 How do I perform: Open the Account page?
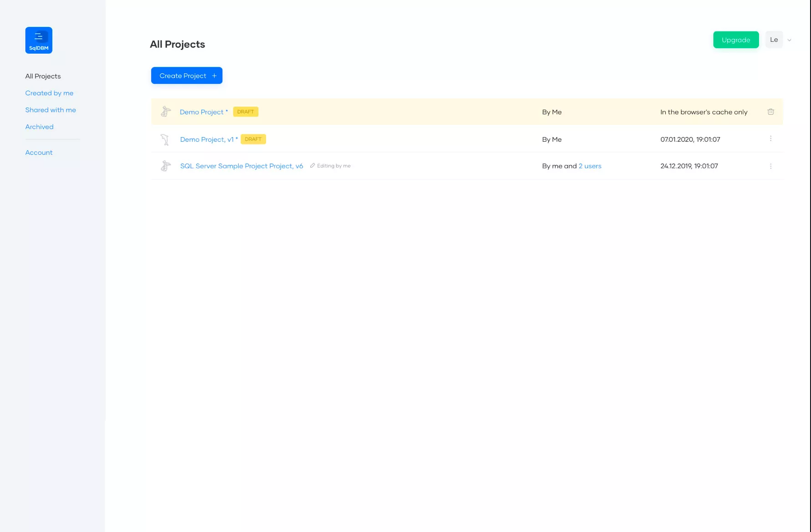point(39,153)
